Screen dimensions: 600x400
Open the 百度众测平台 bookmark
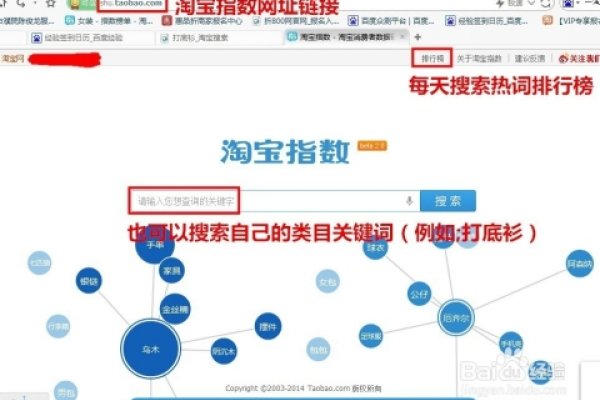[x=391, y=21]
